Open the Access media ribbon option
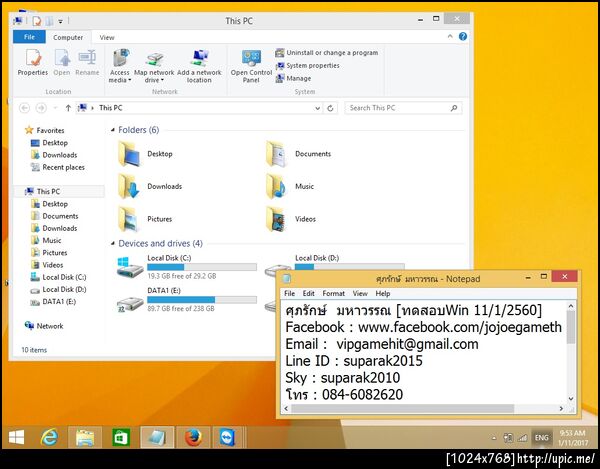This screenshot has height=469, width=600. (120, 66)
